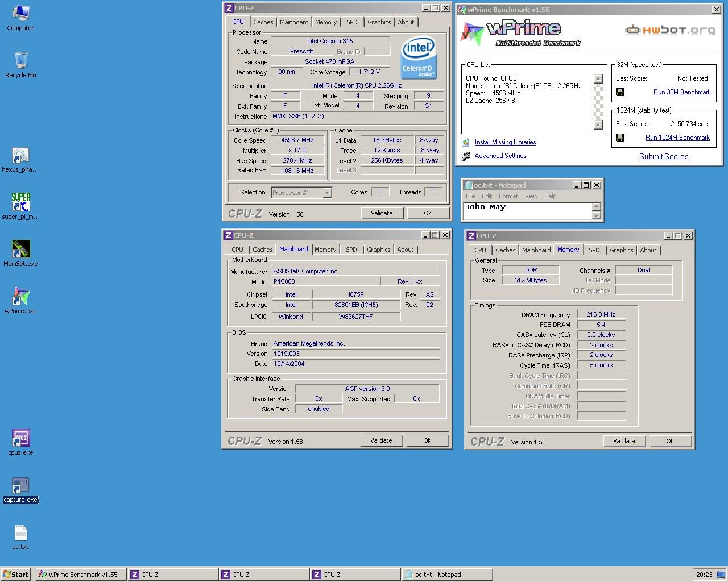Click Validate in the CPU tab window
Screen dimensions: 728x582
pyautogui.click(x=382, y=213)
